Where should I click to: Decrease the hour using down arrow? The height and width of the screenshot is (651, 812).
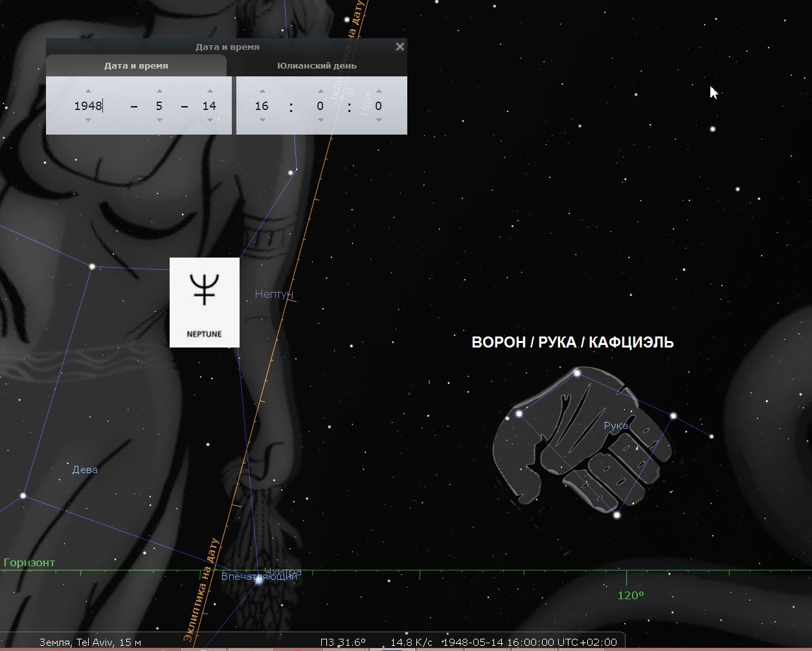pyautogui.click(x=262, y=120)
